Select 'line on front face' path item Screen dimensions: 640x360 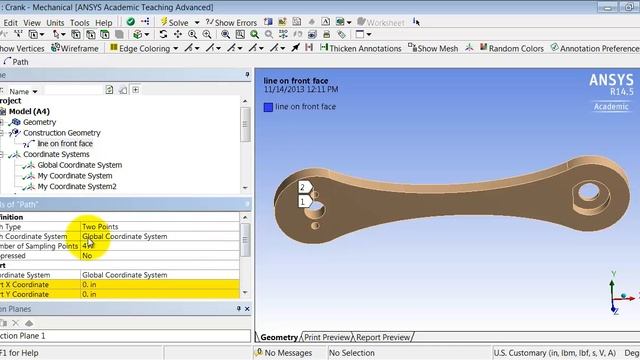65,143
